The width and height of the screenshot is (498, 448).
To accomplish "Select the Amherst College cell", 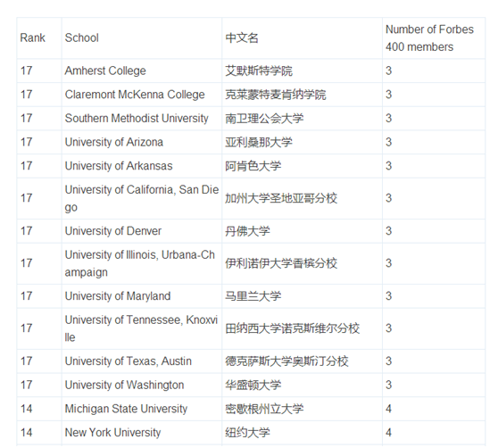I will [142, 71].
